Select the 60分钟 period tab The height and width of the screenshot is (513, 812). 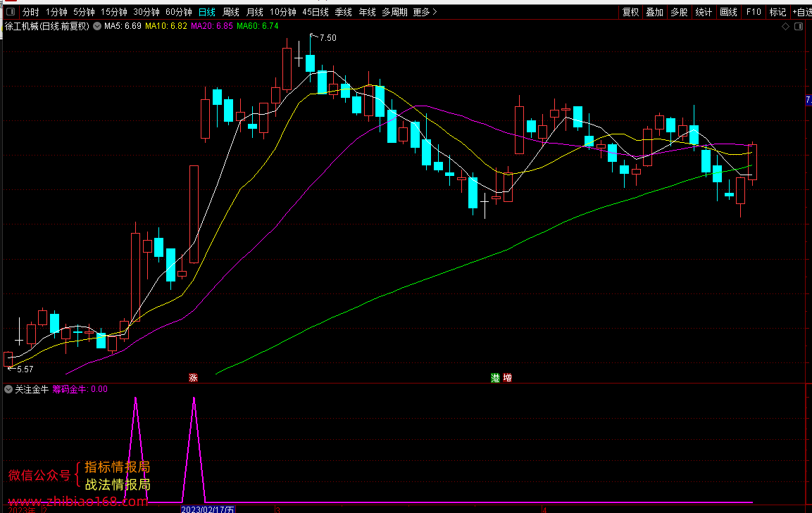(179, 12)
